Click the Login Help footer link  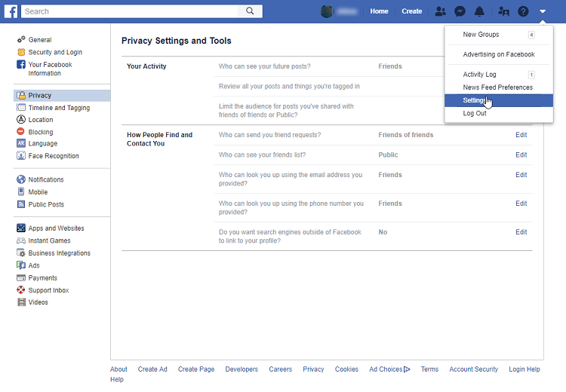[524, 369]
